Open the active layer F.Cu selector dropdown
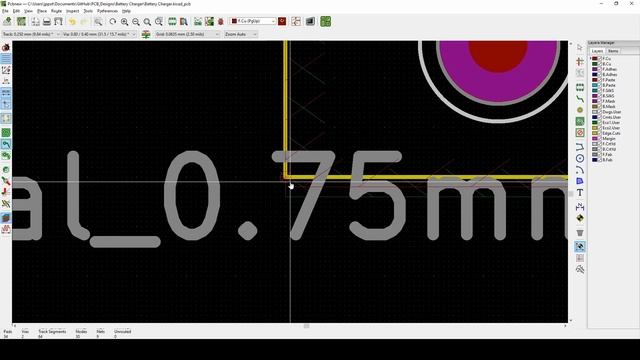 [253, 21]
